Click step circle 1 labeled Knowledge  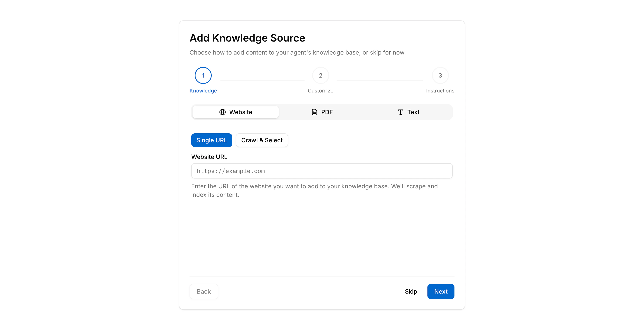point(203,75)
